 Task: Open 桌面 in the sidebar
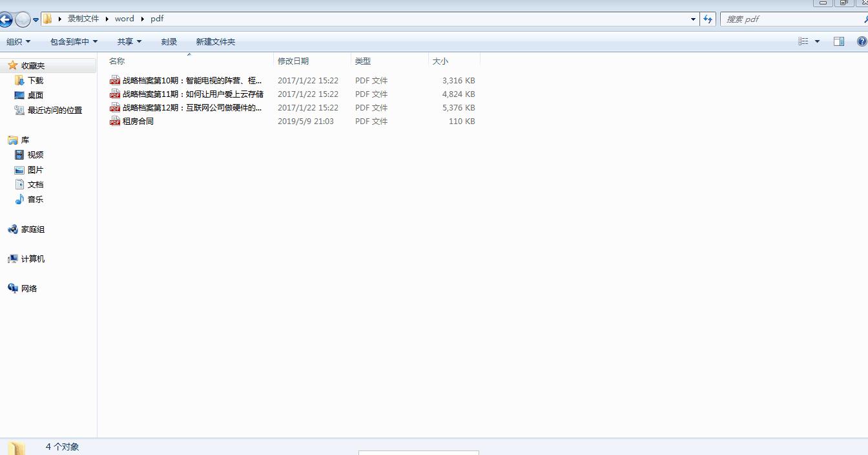[x=36, y=96]
